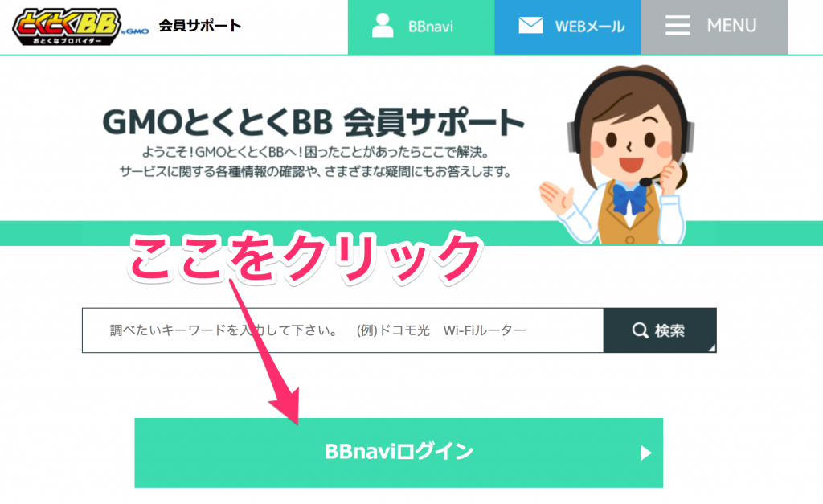Click the 検索 search button

click(x=660, y=330)
